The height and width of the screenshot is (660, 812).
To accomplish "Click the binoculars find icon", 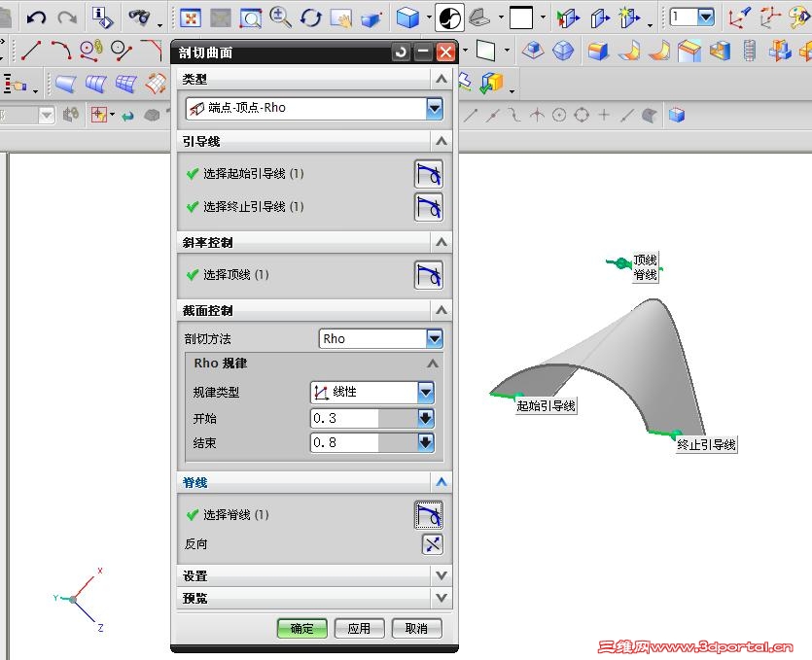I will coord(139,17).
